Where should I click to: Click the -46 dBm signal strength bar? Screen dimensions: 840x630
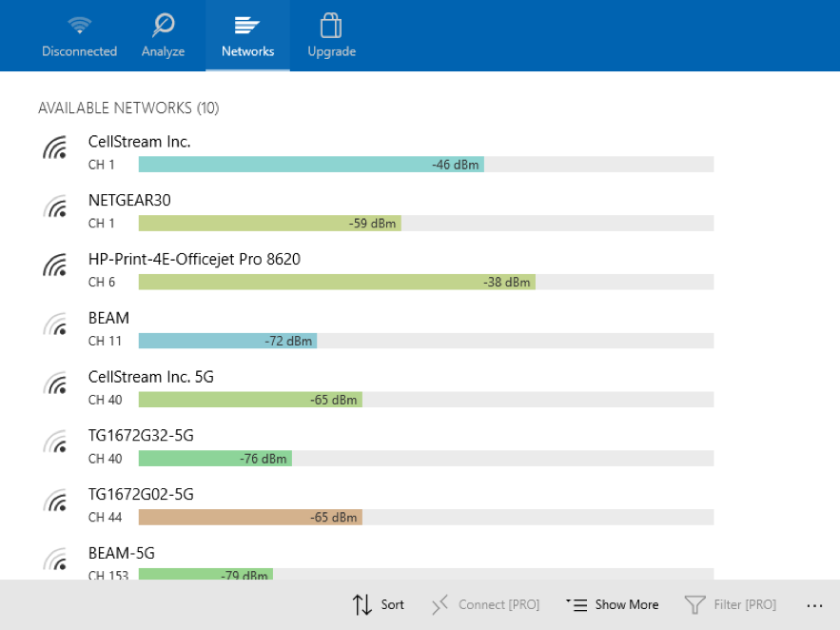coord(311,165)
